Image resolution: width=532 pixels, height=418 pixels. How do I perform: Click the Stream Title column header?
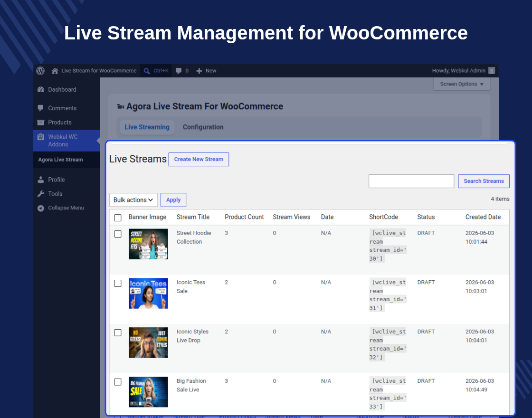[193, 217]
